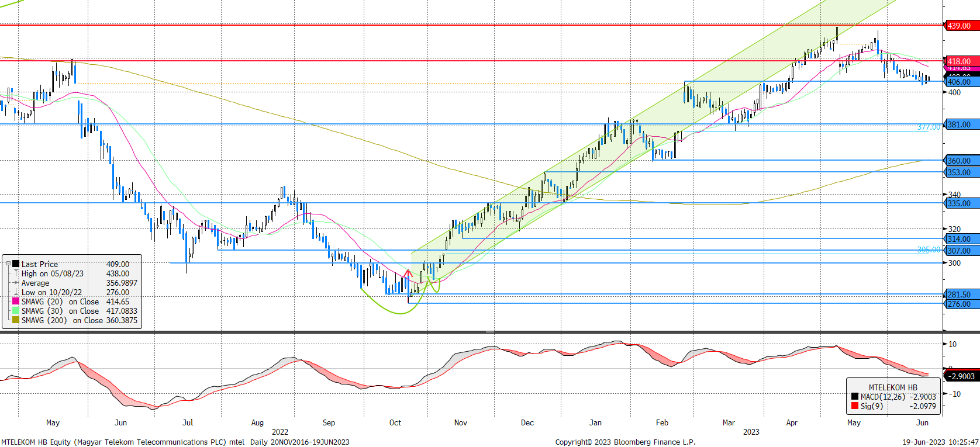980x447 pixels.
Task: Click the 2023 year label on axis
Action: (x=751, y=432)
